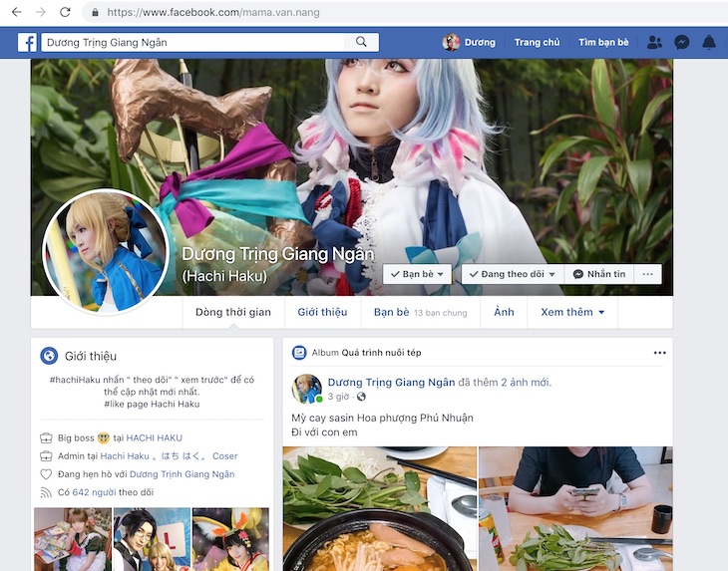Click the profile name on cover photo

tap(277, 254)
